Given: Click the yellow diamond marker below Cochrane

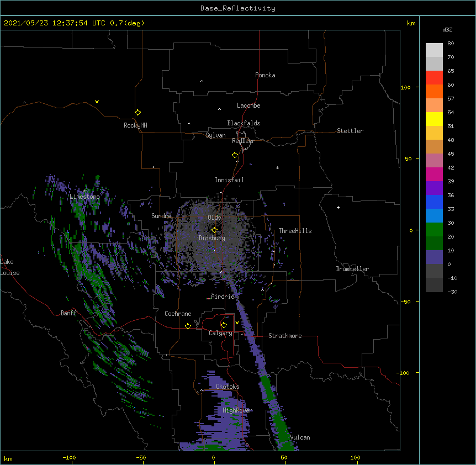Looking at the screenshot, I should (x=188, y=326).
